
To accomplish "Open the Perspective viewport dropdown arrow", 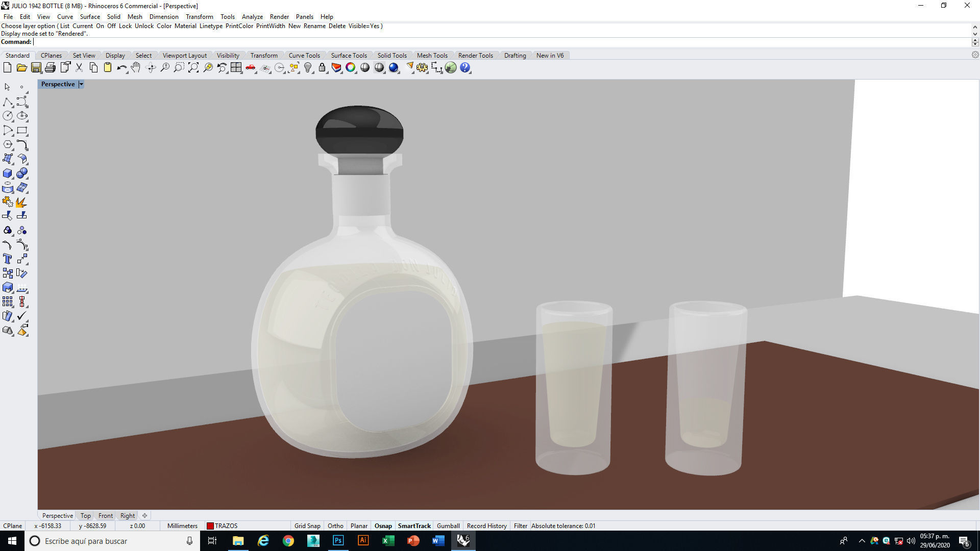I will tap(81, 84).
